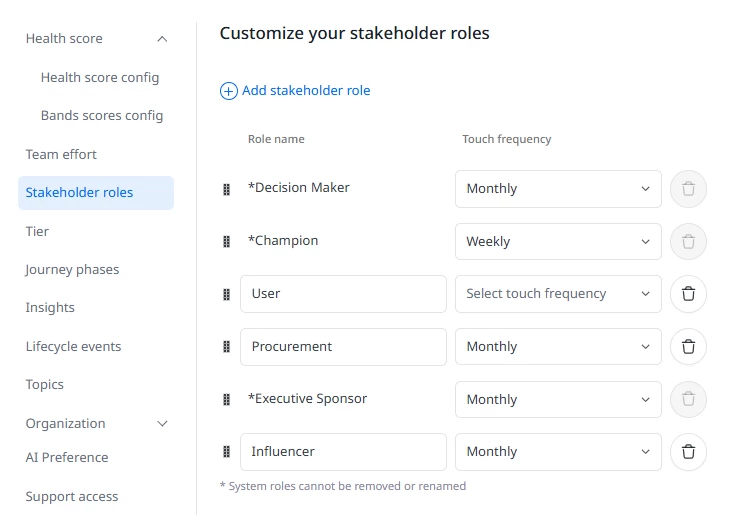This screenshot has height=515, width=738.
Task: Open Journey phases settings
Action: coord(72,270)
